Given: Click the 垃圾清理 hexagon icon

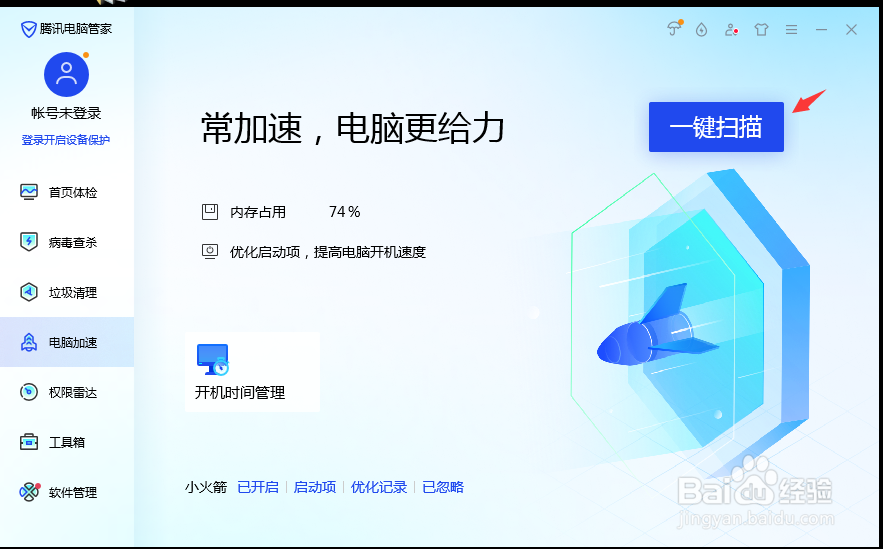Looking at the screenshot, I should point(29,292).
